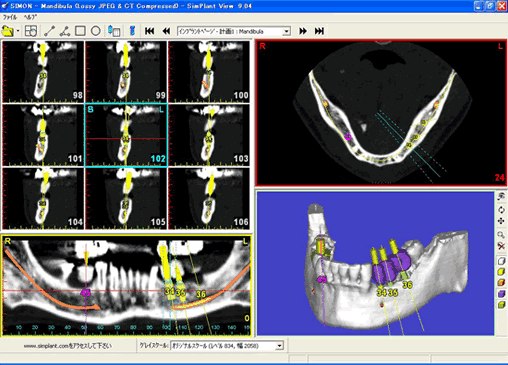Open the ヘルプ menu
508x365 pixels.
click(x=31, y=17)
